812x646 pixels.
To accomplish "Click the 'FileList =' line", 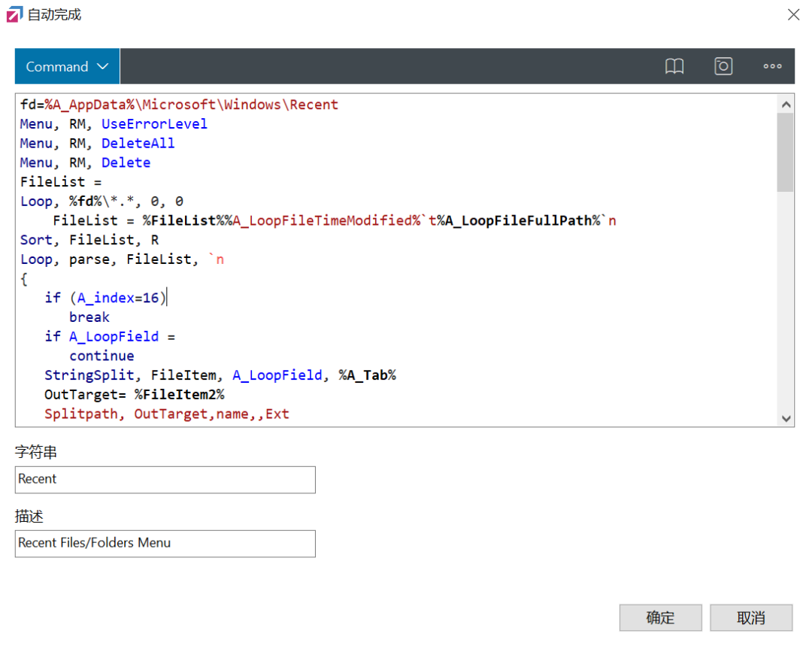I will click(61, 182).
